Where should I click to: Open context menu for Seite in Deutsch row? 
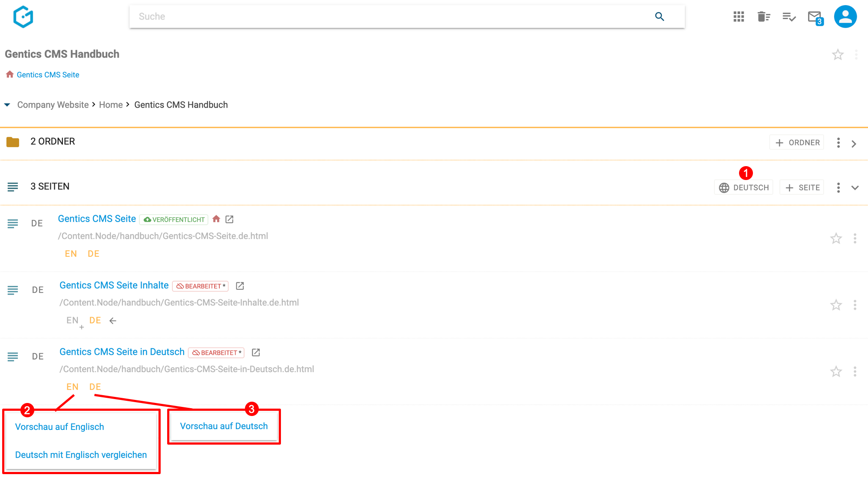click(x=855, y=372)
